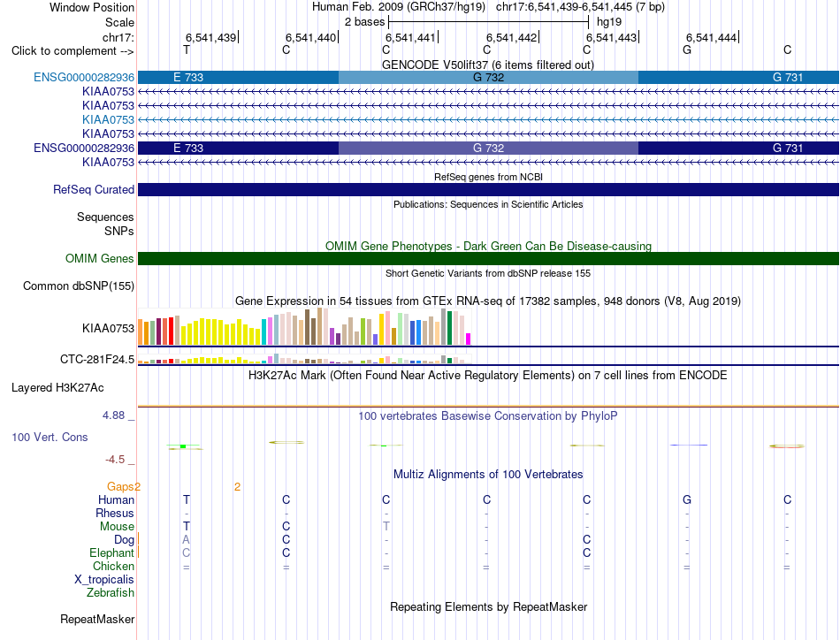840x640 pixels.
Task: Click the Sequences track label
Action: [105, 217]
